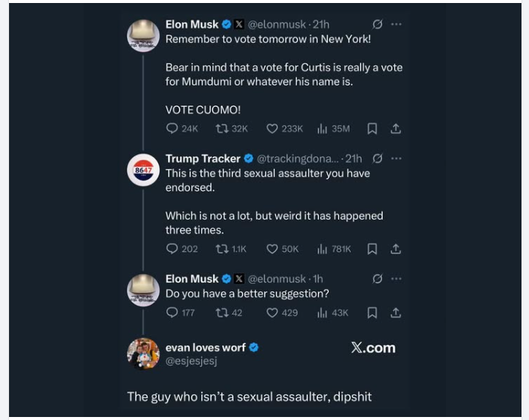Like the Trump Tracker reply
Screen dimensions: 529x420
click(x=272, y=248)
